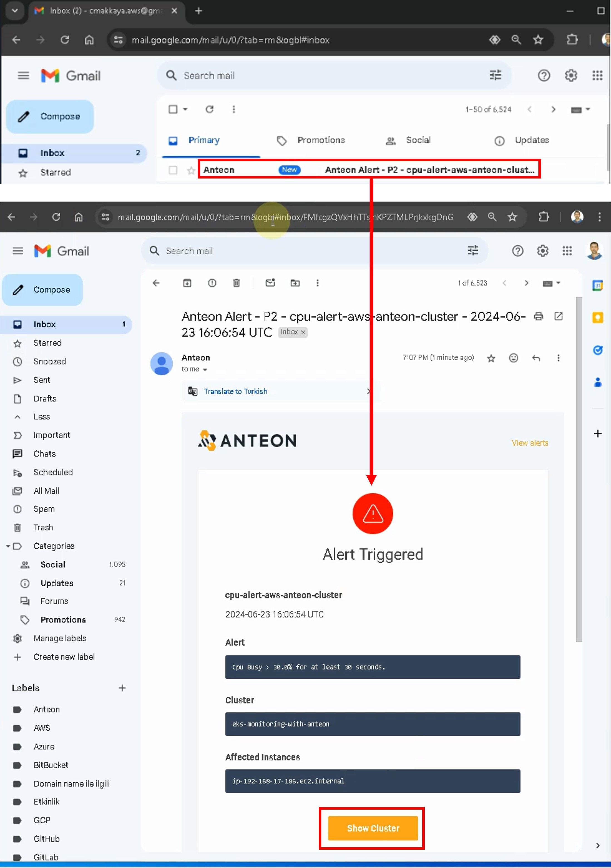The height and width of the screenshot is (868, 611).
Task: Open the email in a new window
Action: point(558,316)
